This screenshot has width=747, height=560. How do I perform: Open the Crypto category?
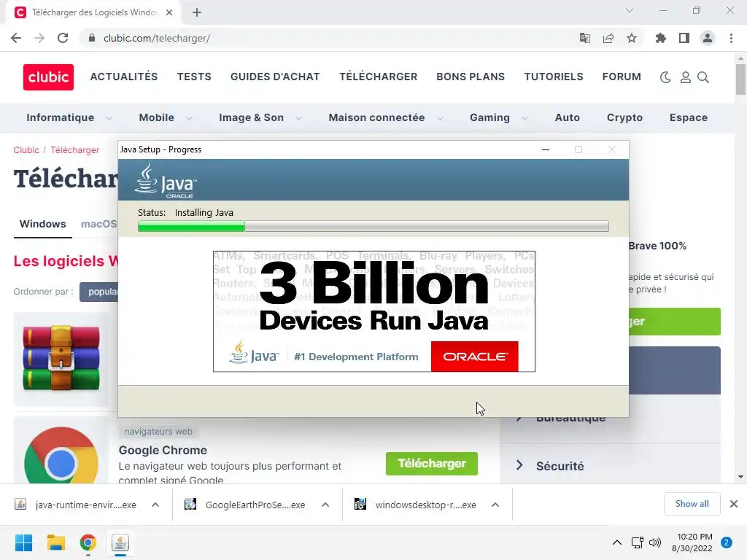click(624, 117)
